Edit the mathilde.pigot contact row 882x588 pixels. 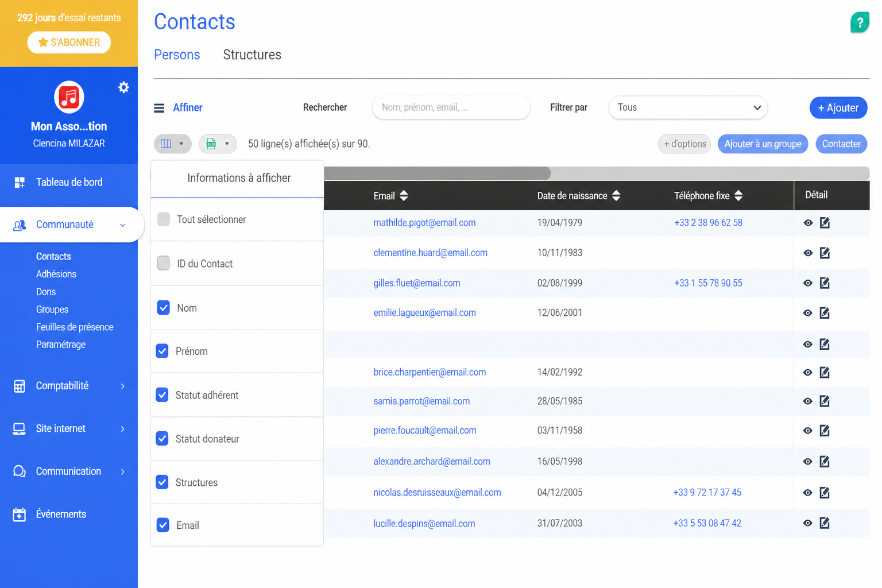[825, 223]
